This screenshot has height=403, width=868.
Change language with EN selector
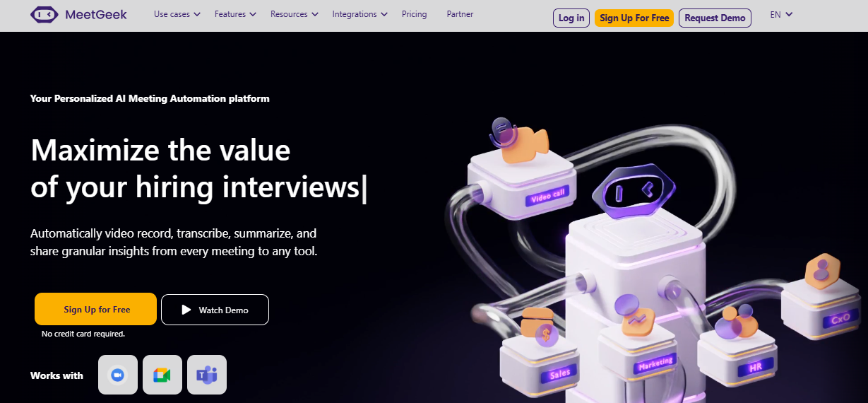tap(781, 14)
